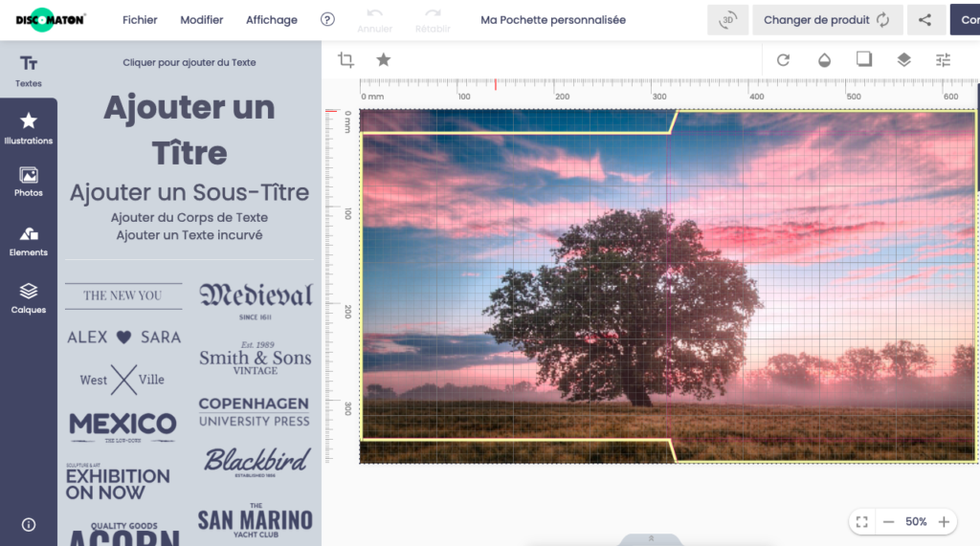Image resolution: width=980 pixels, height=546 pixels.
Task: Select ALEX SARA heart text template
Action: click(123, 338)
